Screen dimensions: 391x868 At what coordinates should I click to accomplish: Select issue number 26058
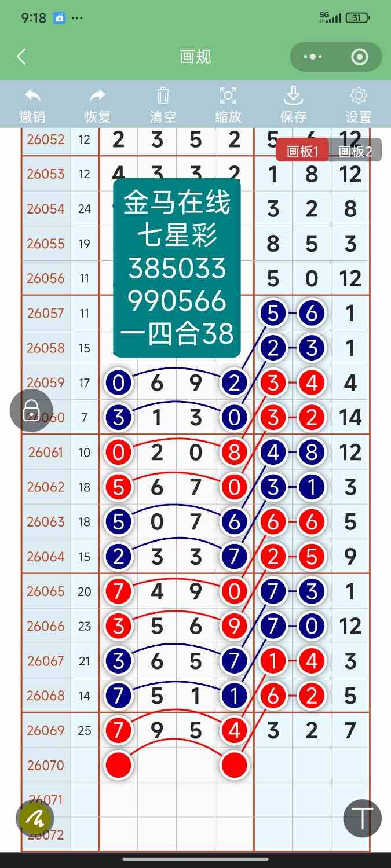point(46,348)
